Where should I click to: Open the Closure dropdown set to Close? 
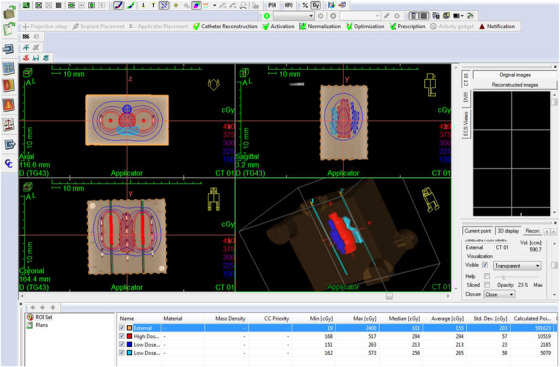(499, 295)
